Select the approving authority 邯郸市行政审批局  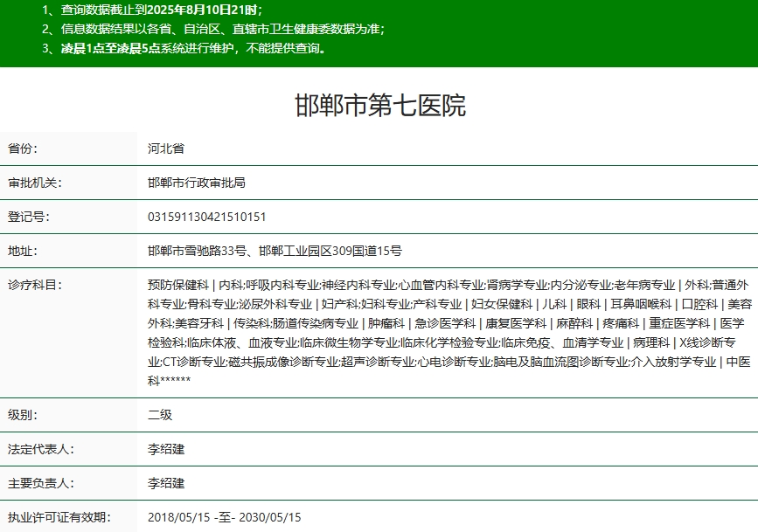pyautogui.click(x=197, y=183)
